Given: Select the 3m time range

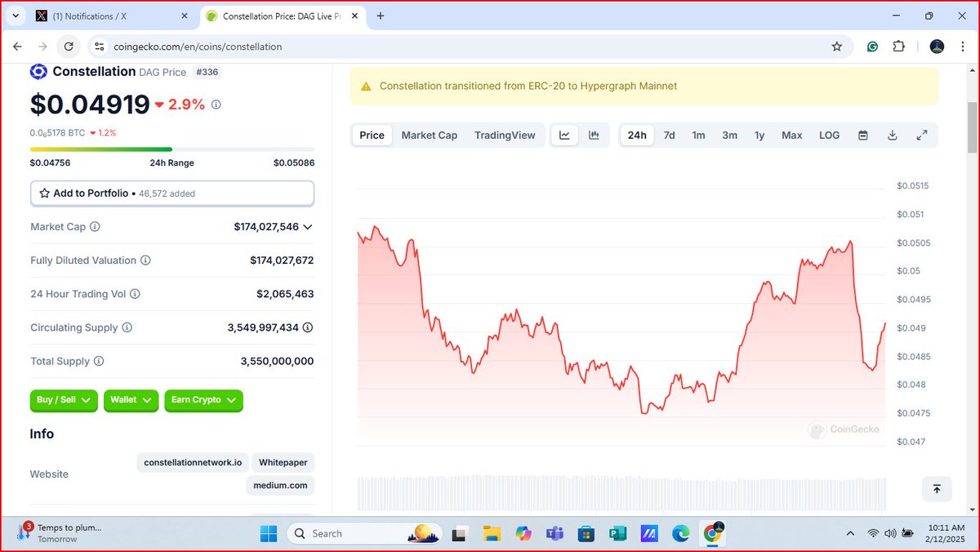Looking at the screenshot, I should pyautogui.click(x=729, y=136).
